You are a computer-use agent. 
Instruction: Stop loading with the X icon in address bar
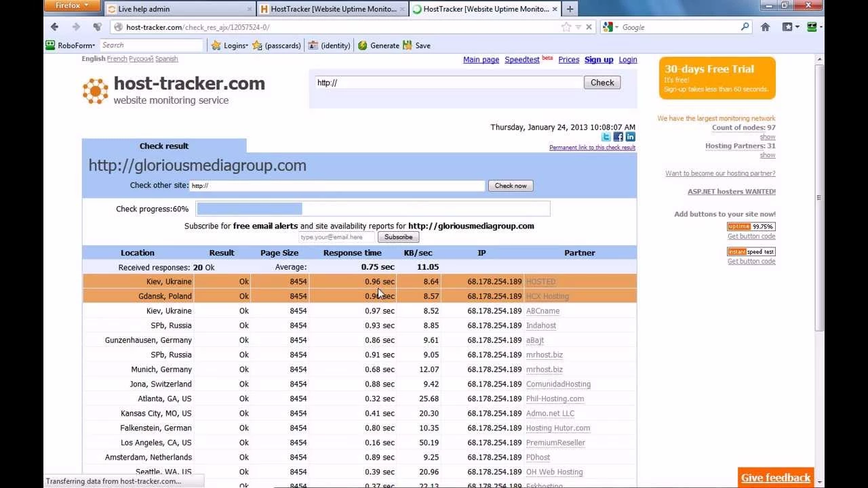(589, 27)
